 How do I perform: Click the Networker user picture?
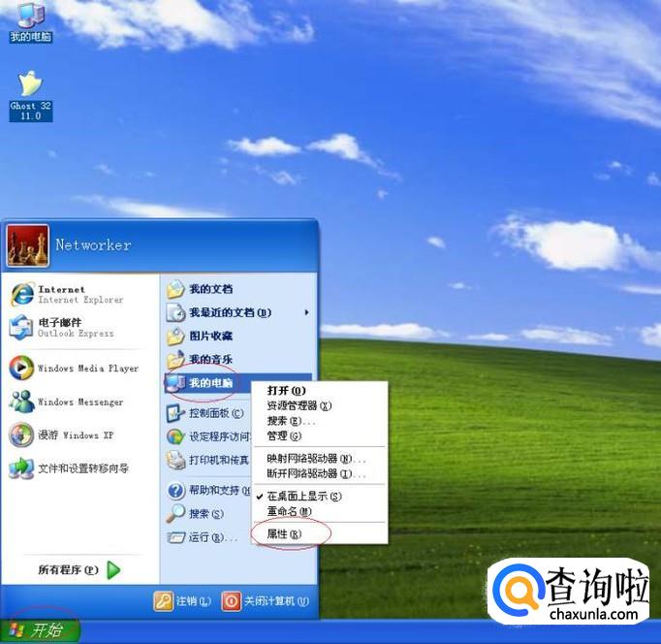[x=27, y=245]
